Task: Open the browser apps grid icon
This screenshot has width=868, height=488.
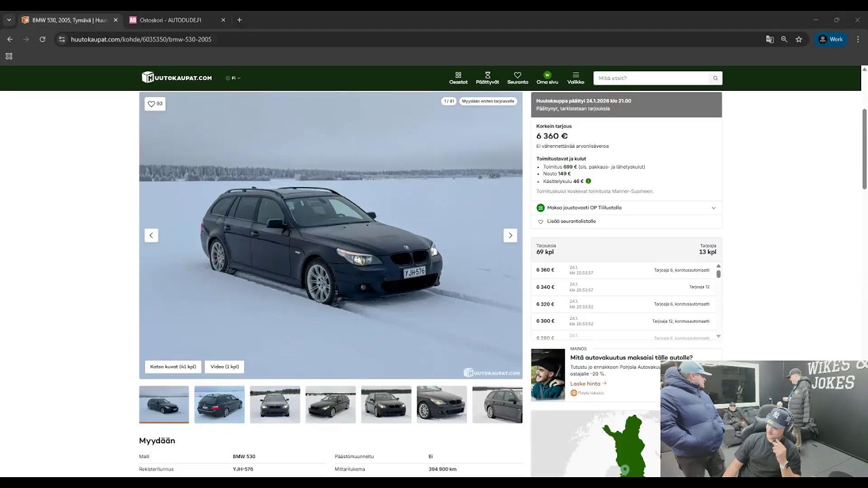Action: [9, 56]
